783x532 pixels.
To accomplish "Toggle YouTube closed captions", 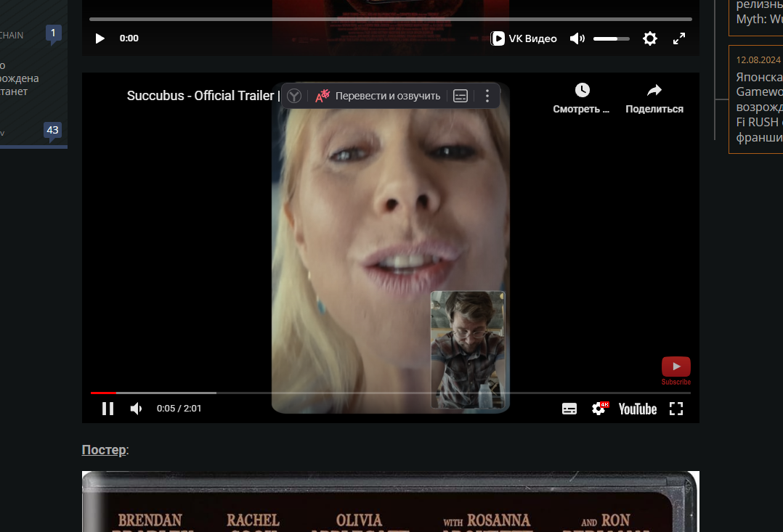I will click(569, 409).
